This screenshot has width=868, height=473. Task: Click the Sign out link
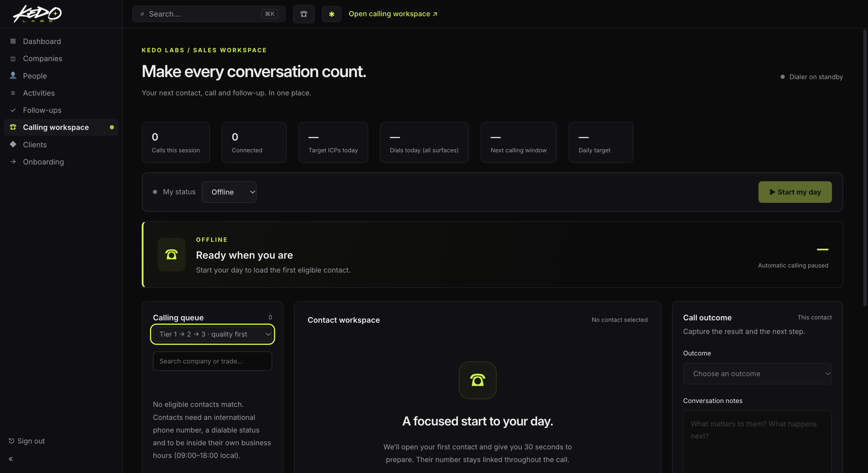click(x=27, y=441)
